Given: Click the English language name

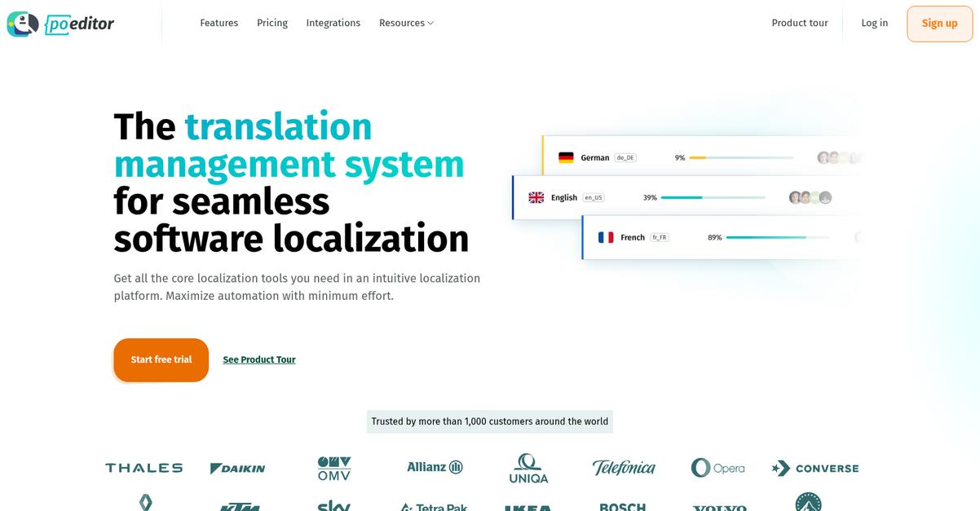Looking at the screenshot, I should tap(564, 197).
